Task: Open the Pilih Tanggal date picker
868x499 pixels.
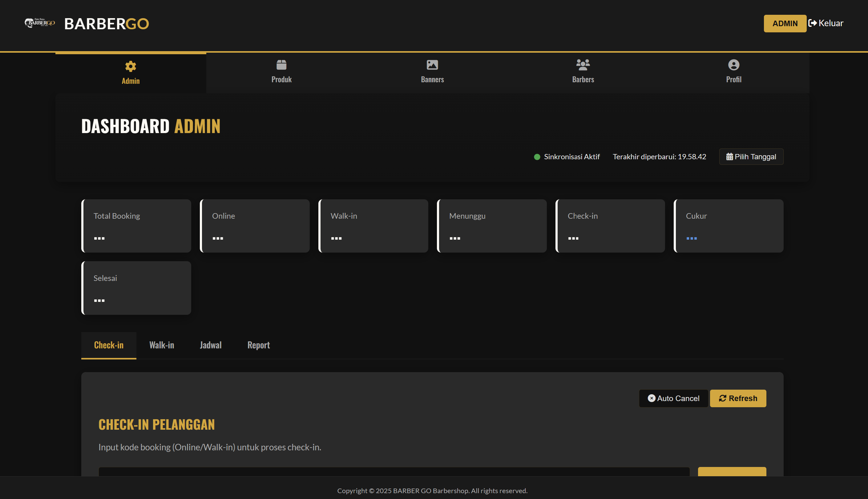Action: click(x=751, y=156)
